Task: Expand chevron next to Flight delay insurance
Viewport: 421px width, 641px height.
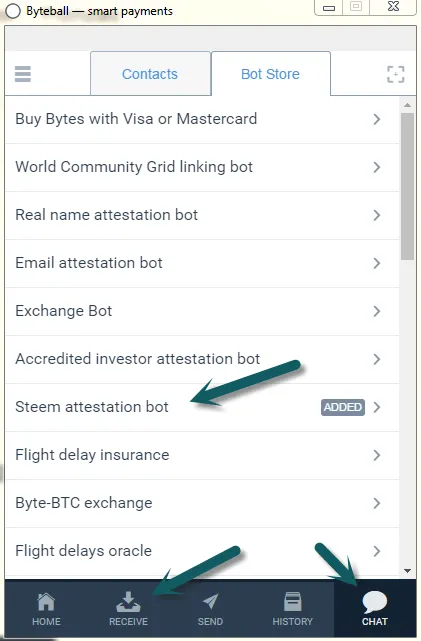Action: (377, 455)
